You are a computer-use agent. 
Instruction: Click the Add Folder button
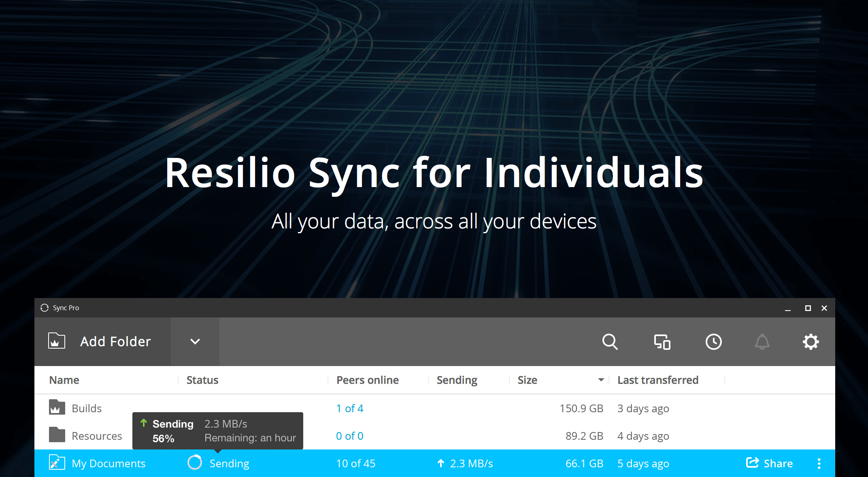coord(103,341)
